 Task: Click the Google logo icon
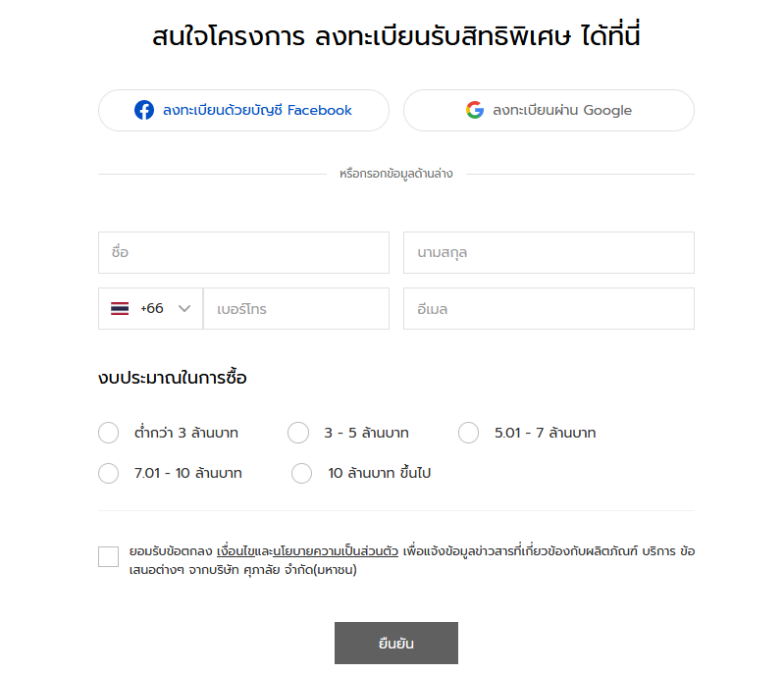(x=475, y=110)
